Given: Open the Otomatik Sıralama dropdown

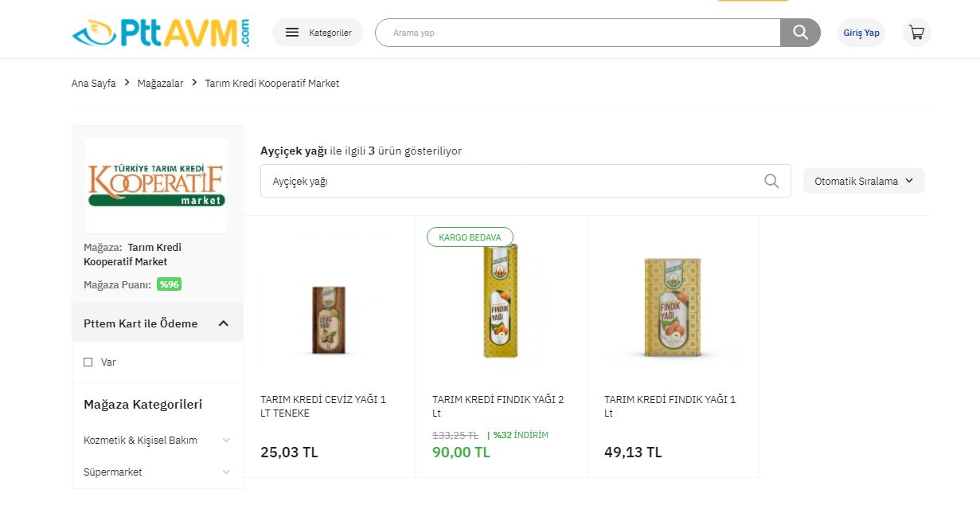Looking at the screenshot, I should 864,181.
